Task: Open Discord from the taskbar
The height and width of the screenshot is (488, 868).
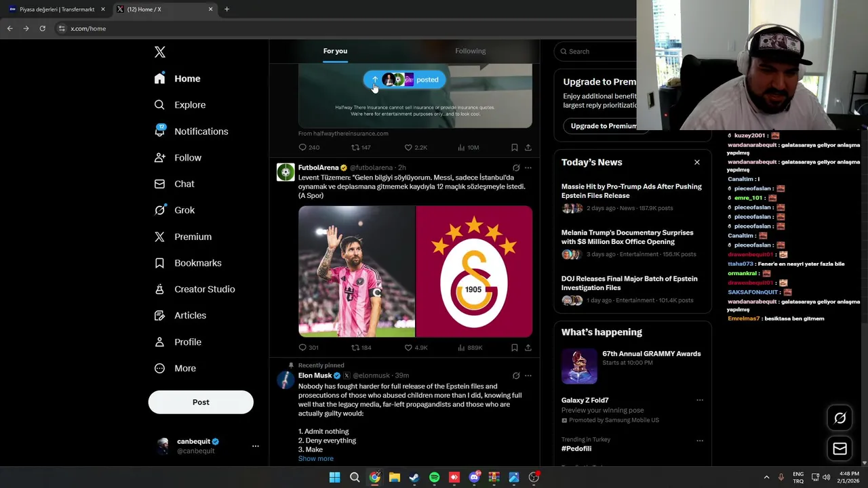Action: click(475, 478)
